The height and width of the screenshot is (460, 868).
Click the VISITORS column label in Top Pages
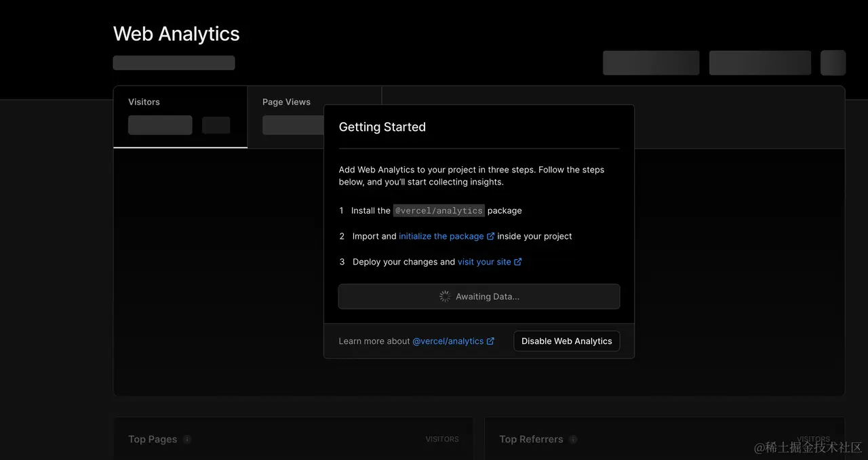click(x=442, y=439)
